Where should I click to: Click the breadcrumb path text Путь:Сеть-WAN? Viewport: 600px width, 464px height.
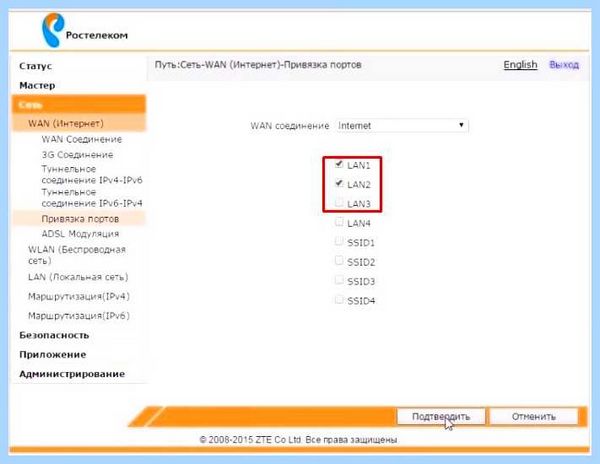click(191, 65)
